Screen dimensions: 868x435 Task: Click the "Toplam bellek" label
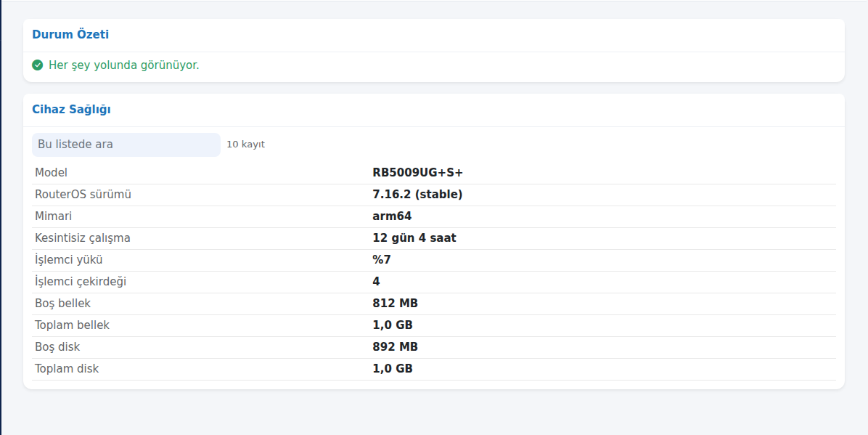pos(72,325)
